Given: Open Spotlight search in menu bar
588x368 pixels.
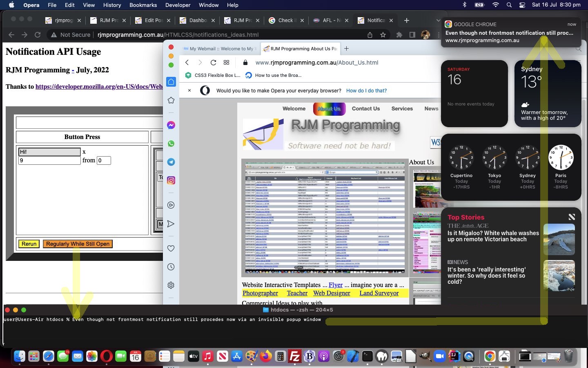Looking at the screenshot, I should click(509, 5).
